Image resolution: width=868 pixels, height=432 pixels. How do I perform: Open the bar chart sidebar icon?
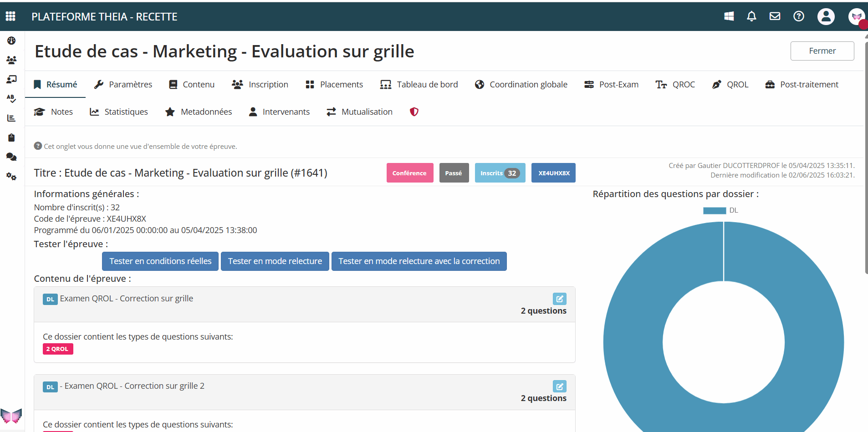coord(11,118)
